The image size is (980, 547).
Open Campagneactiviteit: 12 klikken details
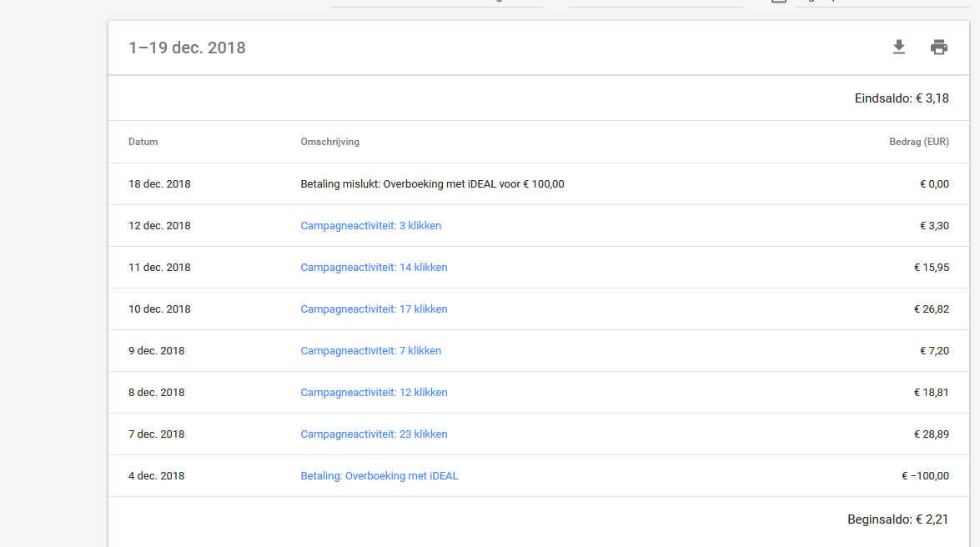point(374,392)
